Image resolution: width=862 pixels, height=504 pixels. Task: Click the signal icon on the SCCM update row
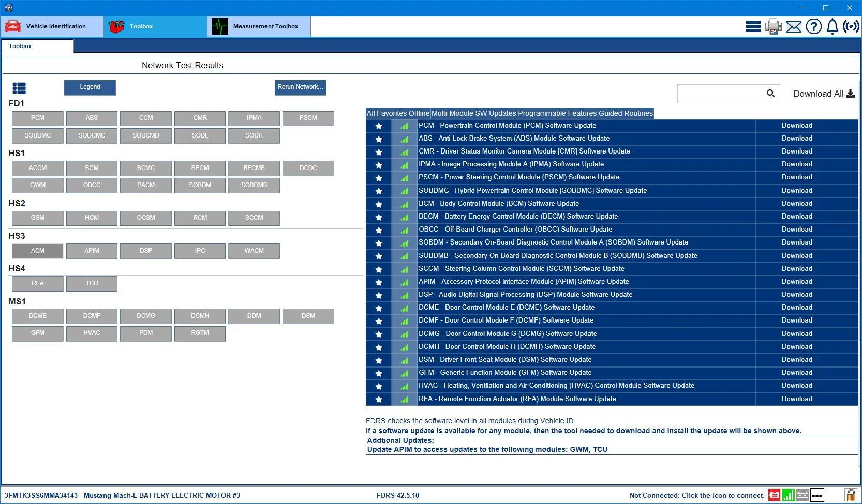coord(405,269)
